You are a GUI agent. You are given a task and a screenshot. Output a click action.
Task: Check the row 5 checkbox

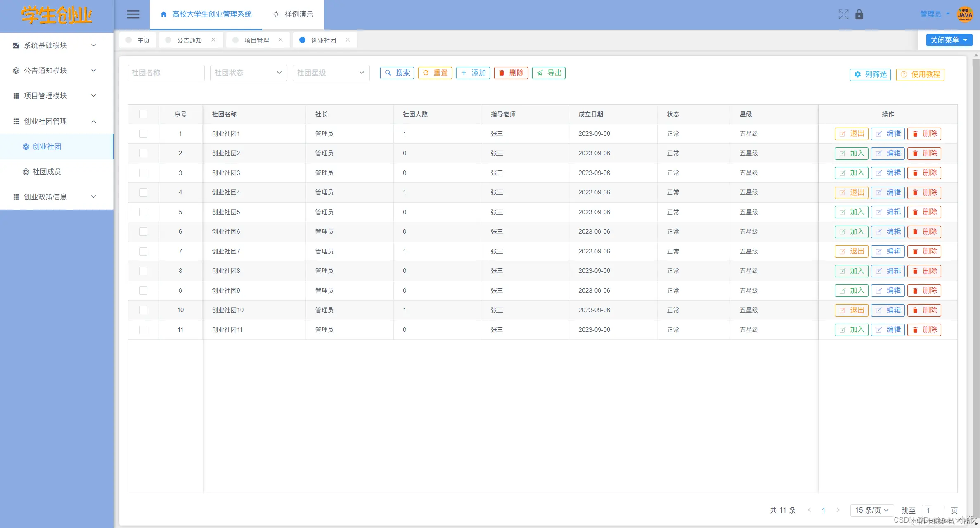[143, 212]
